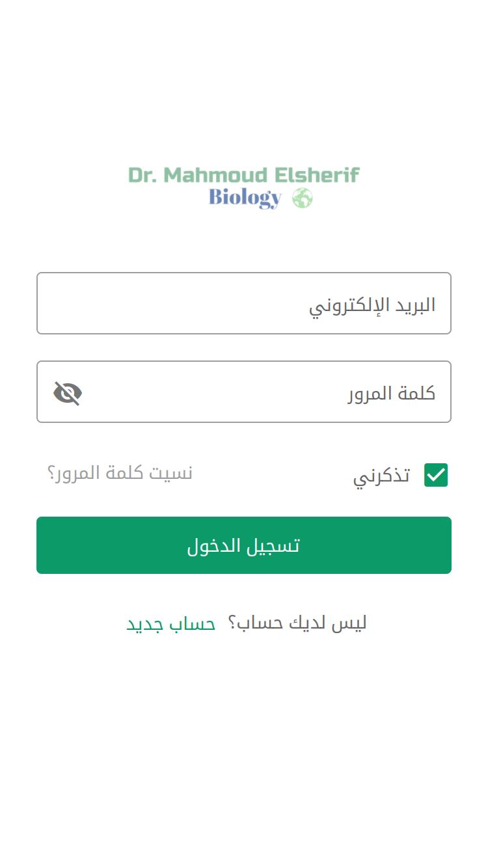488x868 pixels.
Task: Focus the البريد الإلكتروني input field
Action: (244, 303)
